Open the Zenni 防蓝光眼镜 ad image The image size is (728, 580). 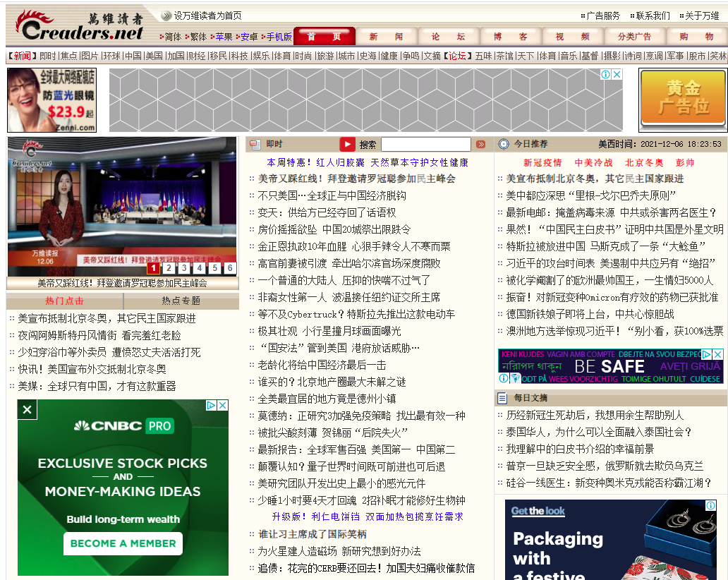click(x=52, y=99)
